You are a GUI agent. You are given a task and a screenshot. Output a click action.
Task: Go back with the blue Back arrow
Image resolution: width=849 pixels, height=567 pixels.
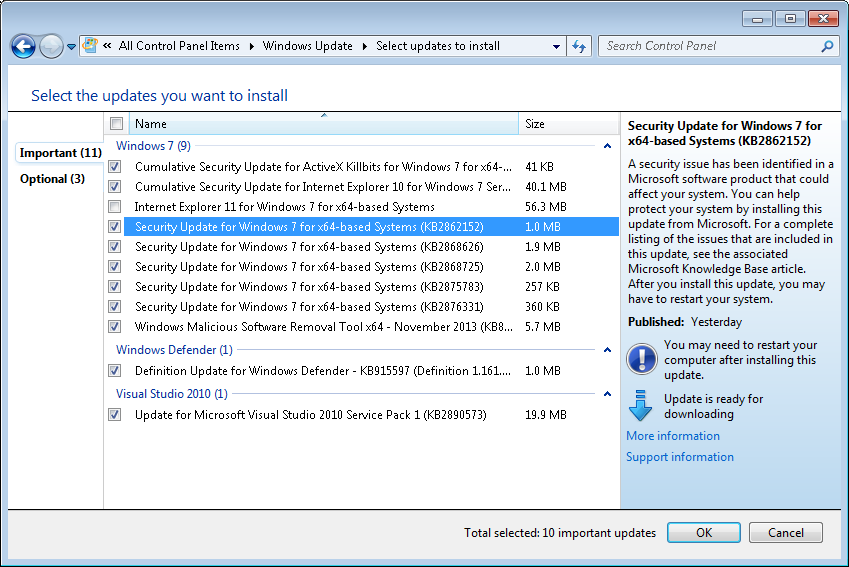click(x=23, y=47)
